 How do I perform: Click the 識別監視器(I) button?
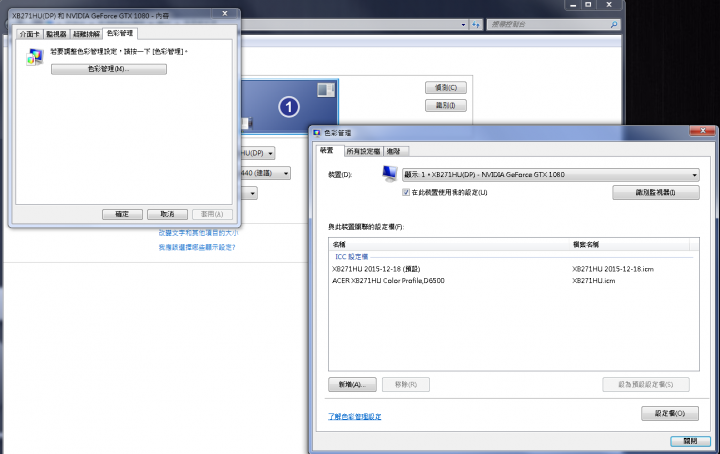(656, 192)
